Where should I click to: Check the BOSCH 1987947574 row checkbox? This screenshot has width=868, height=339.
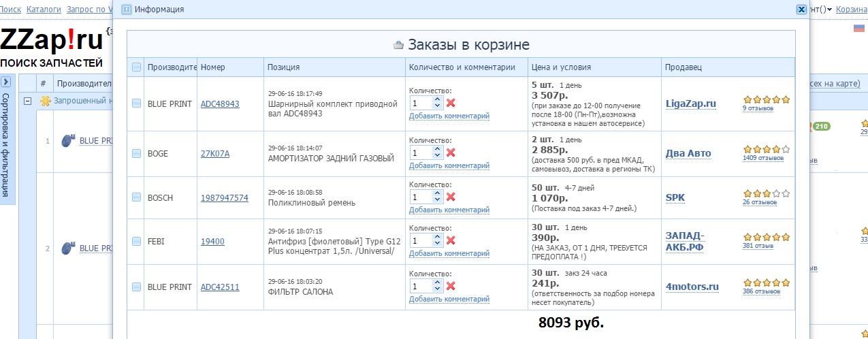point(136,197)
